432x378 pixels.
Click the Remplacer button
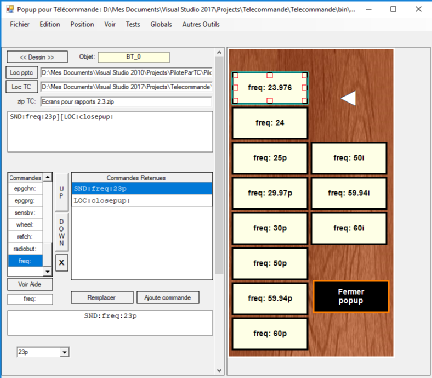click(x=102, y=298)
